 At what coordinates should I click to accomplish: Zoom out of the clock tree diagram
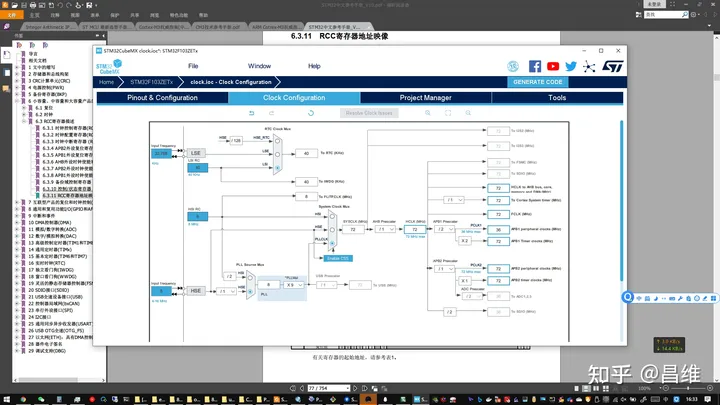coord(468,113)
